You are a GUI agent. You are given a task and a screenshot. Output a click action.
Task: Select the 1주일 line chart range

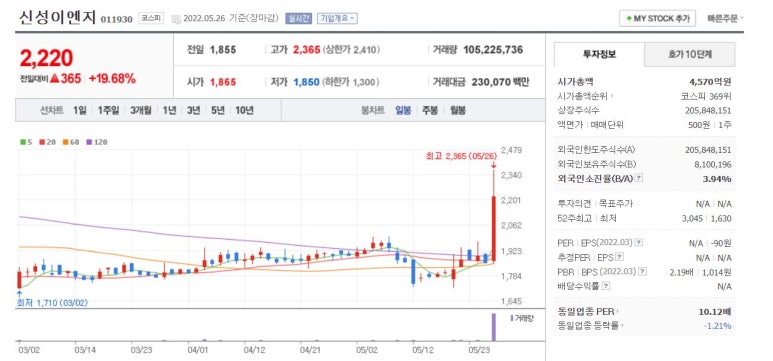click(108, 110)
